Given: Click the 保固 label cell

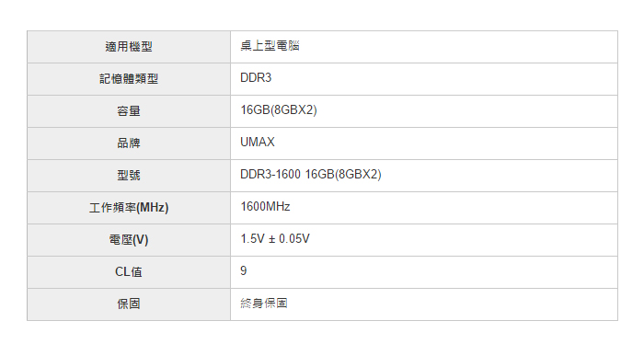Looking at the screenshot, I should (129, 304).
